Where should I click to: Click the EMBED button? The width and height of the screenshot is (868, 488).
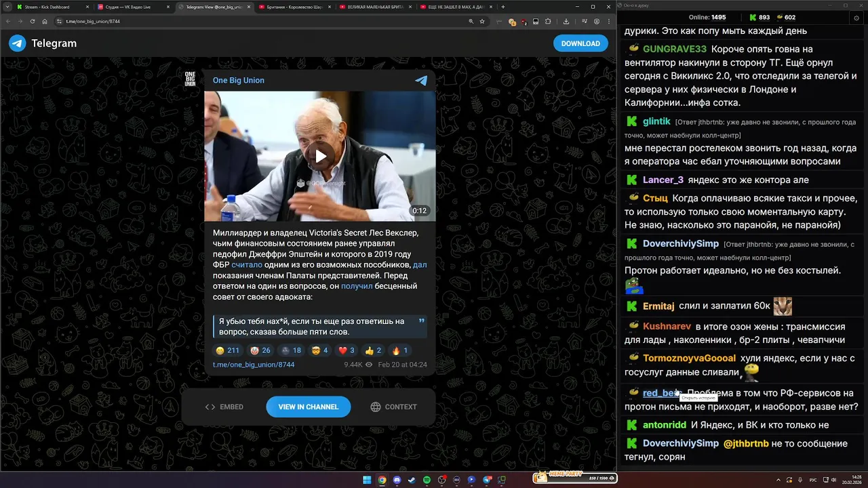tap(224, 407)
